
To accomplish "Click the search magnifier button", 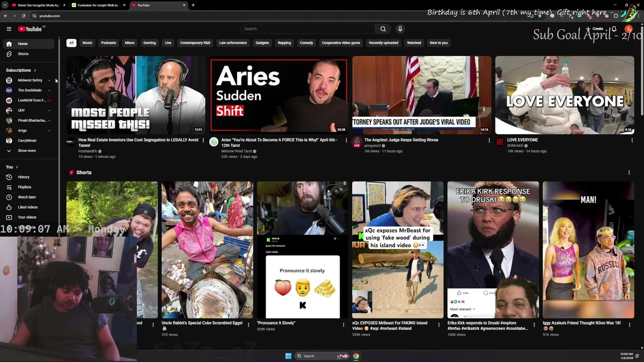I will (x=383, y=29).
